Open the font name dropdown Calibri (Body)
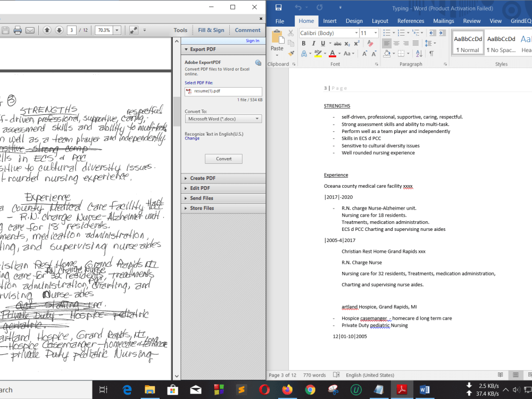This screenshot has width=532, height=399. (x=356, y=33)
